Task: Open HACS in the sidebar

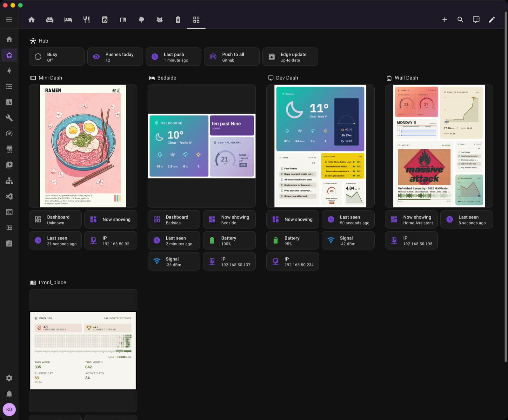Action: 9,149
